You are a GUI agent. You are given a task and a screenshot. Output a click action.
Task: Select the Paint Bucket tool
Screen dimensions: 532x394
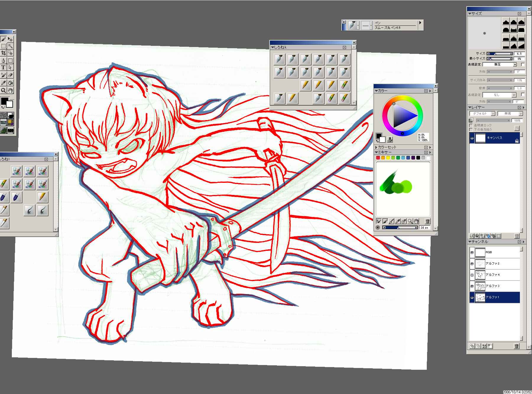coord(10,83)
